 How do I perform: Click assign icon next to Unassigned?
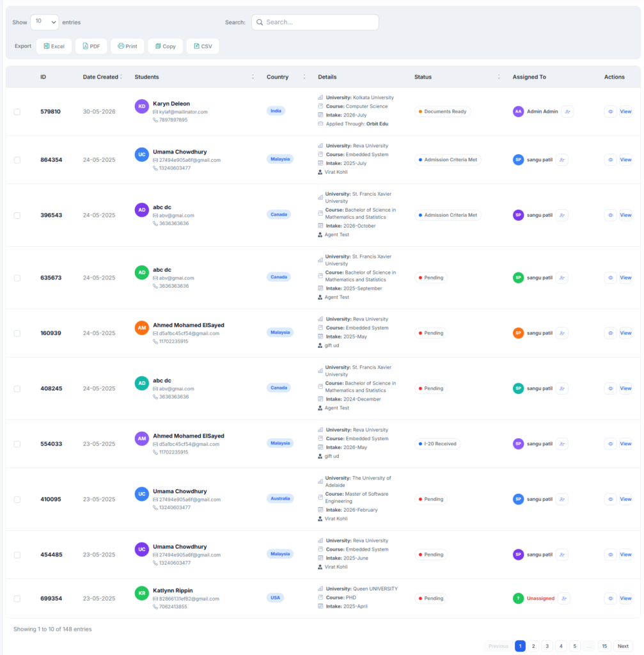[x=564, y=598]
